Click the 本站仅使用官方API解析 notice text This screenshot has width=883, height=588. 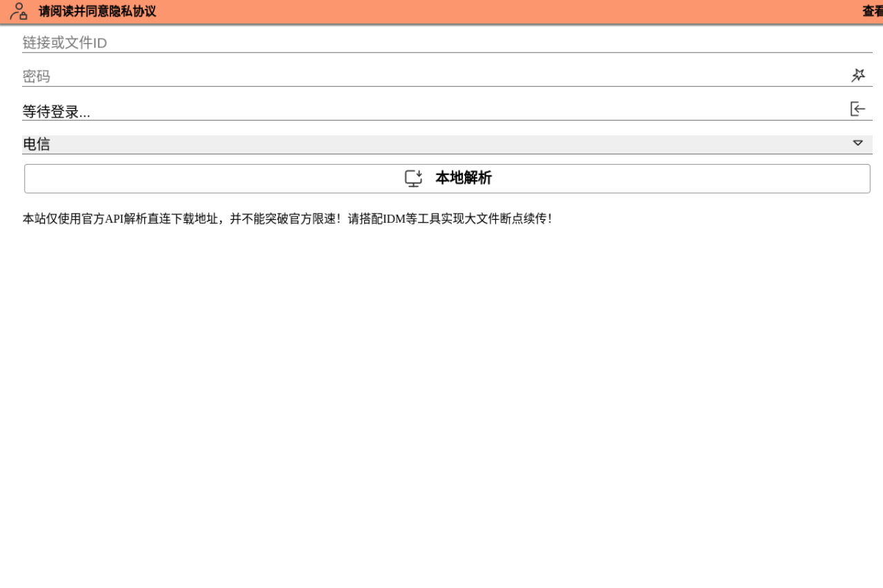(287, 219)
